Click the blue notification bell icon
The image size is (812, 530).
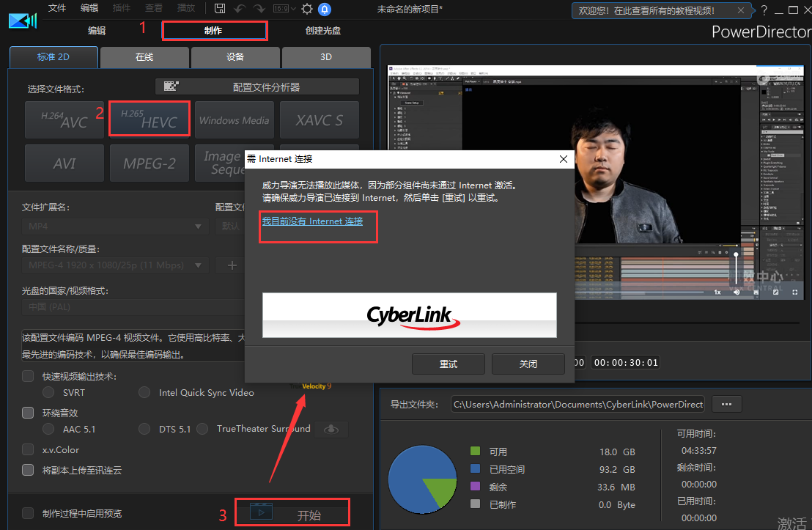click(x=325, y=9)
